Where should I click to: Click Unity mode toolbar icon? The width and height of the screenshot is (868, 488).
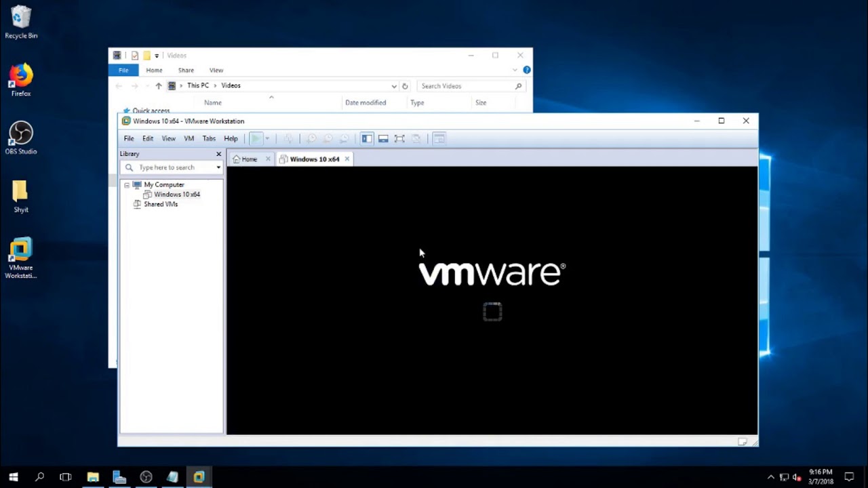(416, 138)
